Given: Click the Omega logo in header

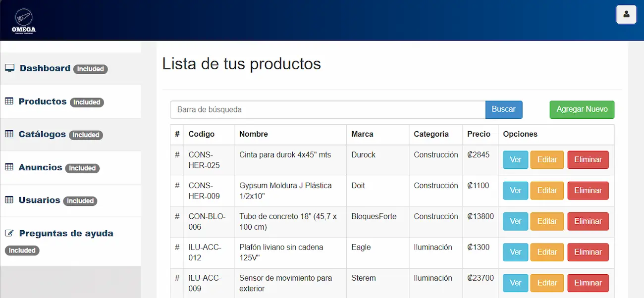Looking at the screenshot, I should 23,21.
